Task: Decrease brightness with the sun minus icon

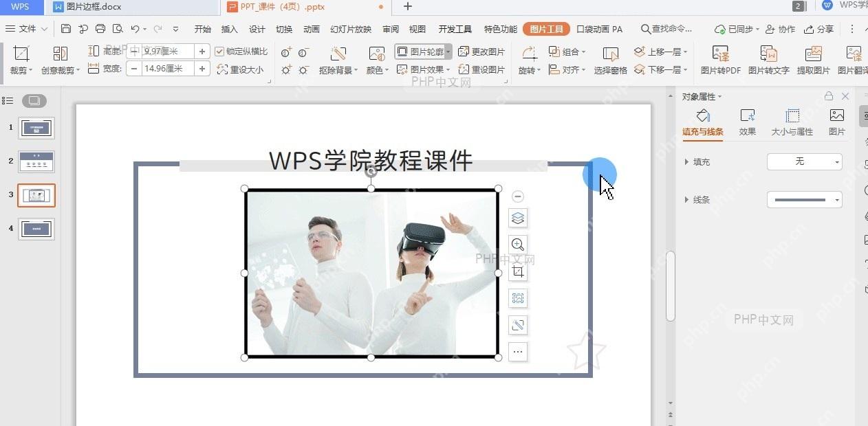Action: pyautogui.click(x=303, y=69)
